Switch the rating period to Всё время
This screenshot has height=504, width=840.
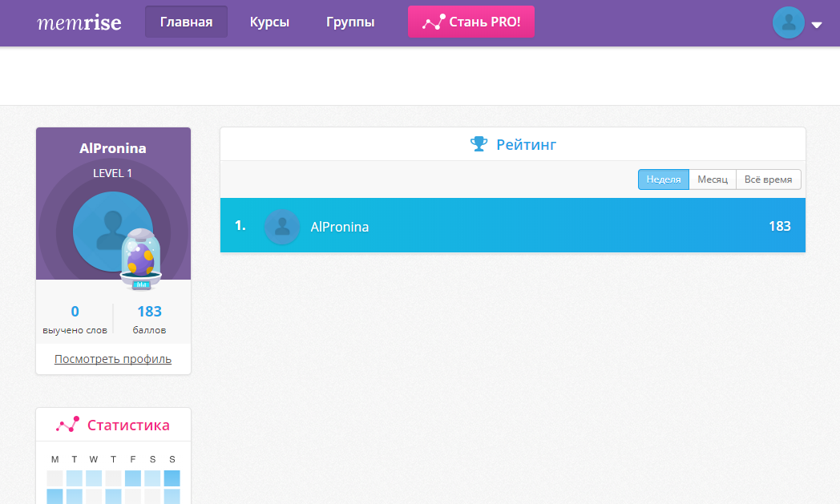click(767, 179)
